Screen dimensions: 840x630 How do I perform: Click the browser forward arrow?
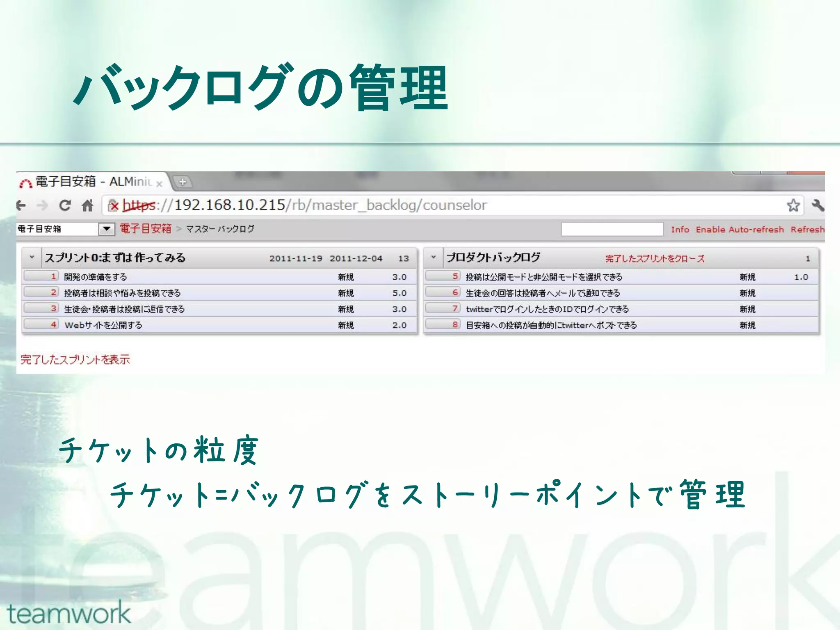click(x=42, y=205)
